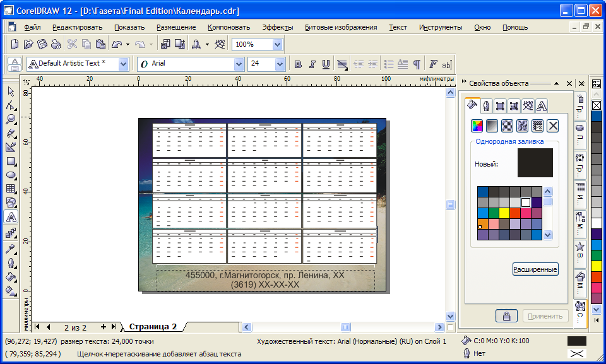Select the Страница 2 page tab
The width and height of the screenshot is (606, 364).
[153, 327]
